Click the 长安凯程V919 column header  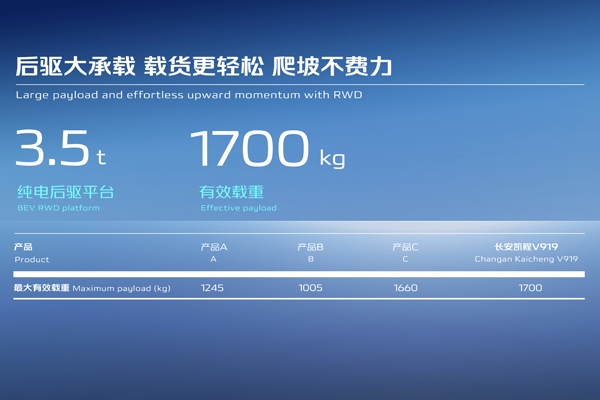526,252
